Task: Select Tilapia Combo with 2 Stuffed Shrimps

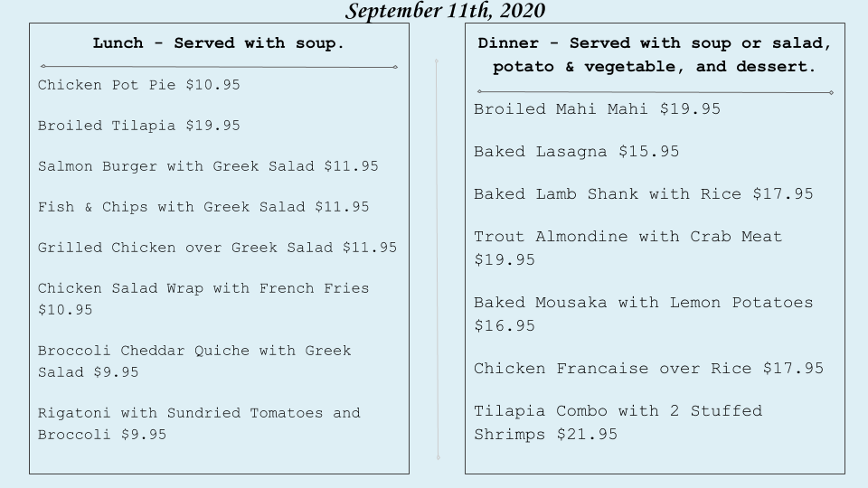Action: point(618,423)
